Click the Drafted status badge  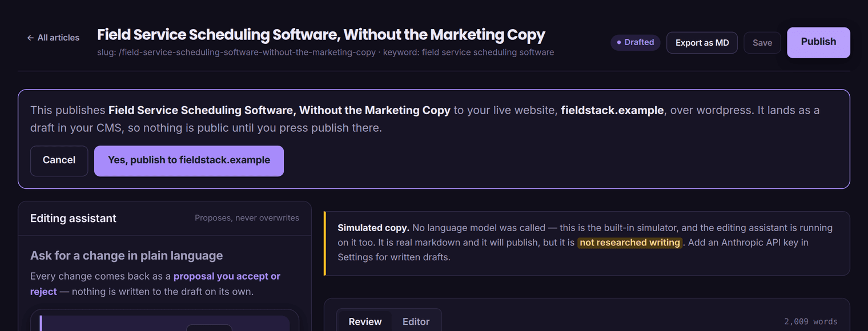(636, 42)
